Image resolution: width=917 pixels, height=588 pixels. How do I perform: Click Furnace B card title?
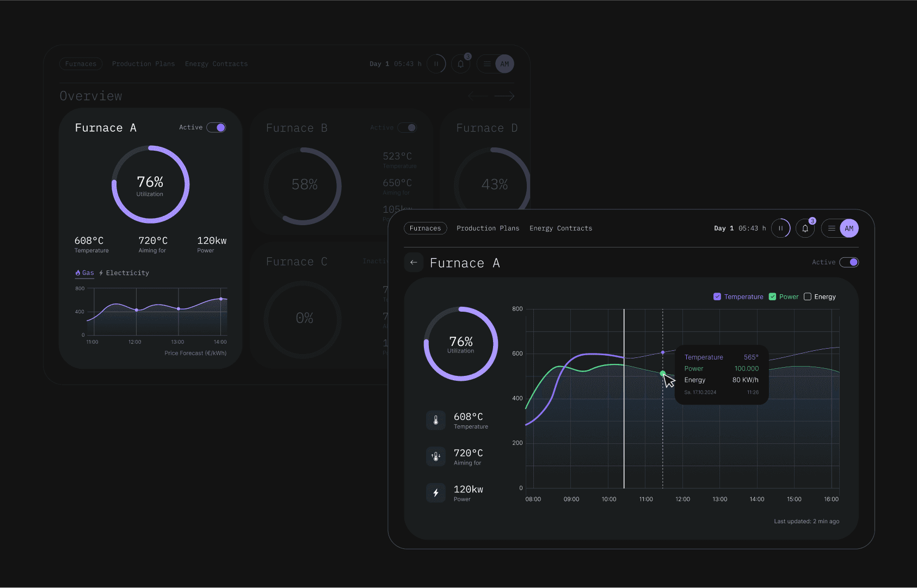(x=297, y=128)
